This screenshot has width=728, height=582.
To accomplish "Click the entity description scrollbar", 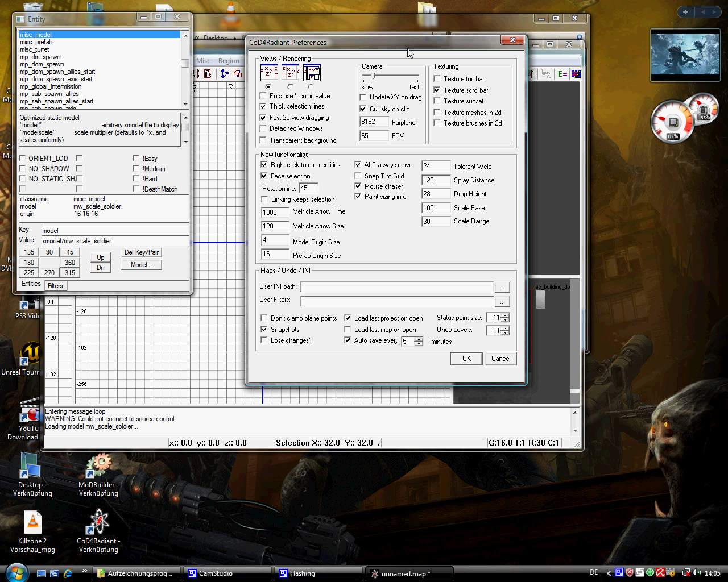I will [x=185, y=130].
